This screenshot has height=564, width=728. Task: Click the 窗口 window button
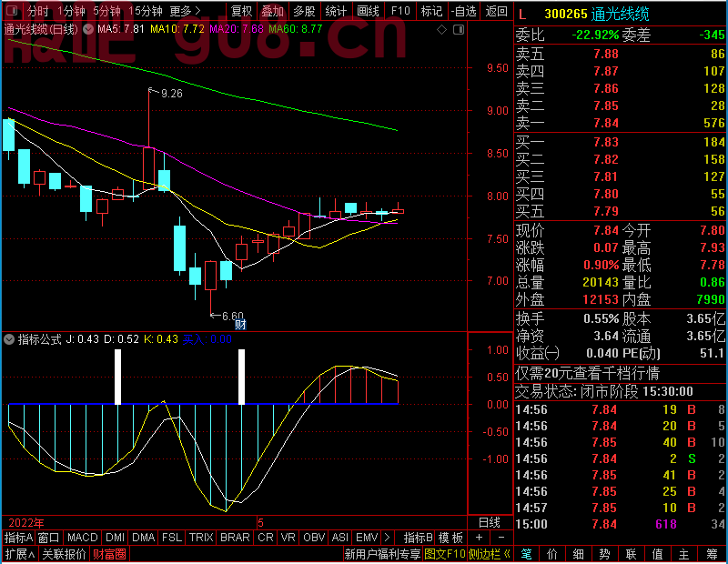49,538
